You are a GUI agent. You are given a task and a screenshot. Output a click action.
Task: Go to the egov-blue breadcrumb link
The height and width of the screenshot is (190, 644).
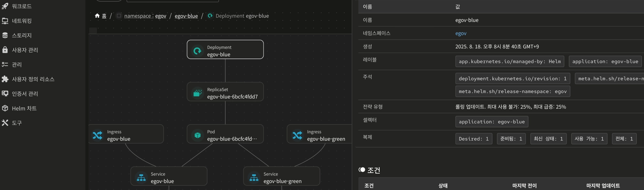tap(186, 16)
